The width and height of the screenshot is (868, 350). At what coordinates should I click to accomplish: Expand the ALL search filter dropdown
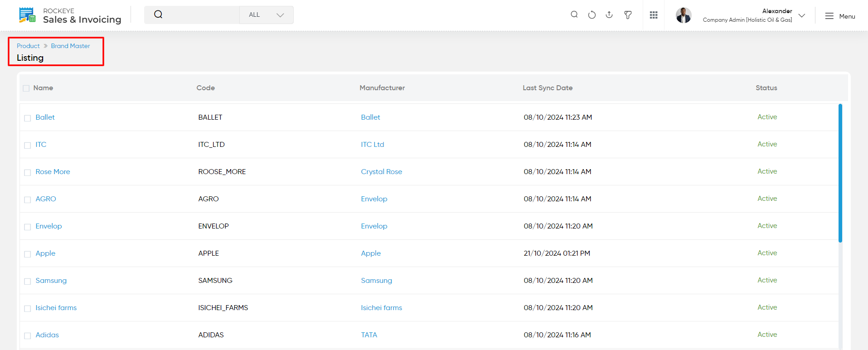tap(267, 15)
